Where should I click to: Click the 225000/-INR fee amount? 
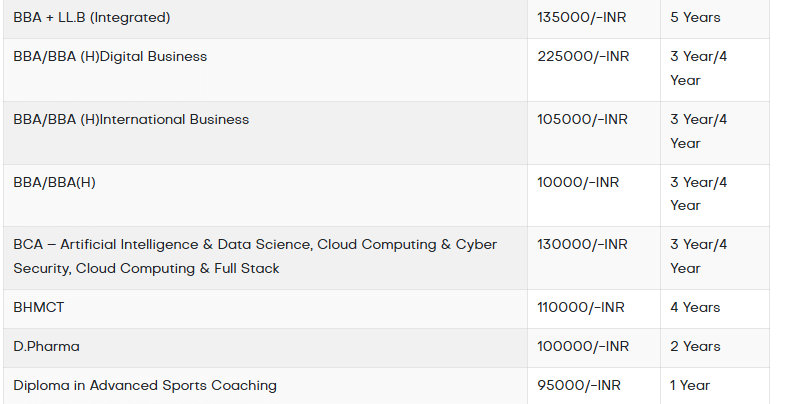pos(583,57)
